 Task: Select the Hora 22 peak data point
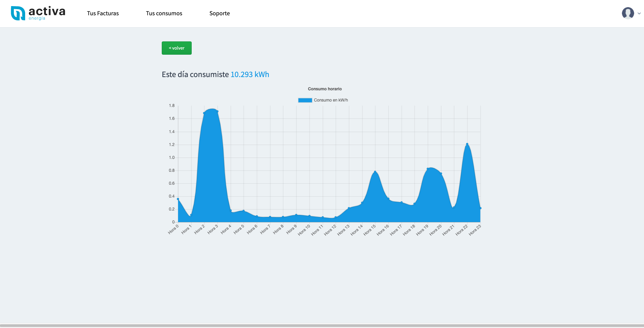click(467, 144)
